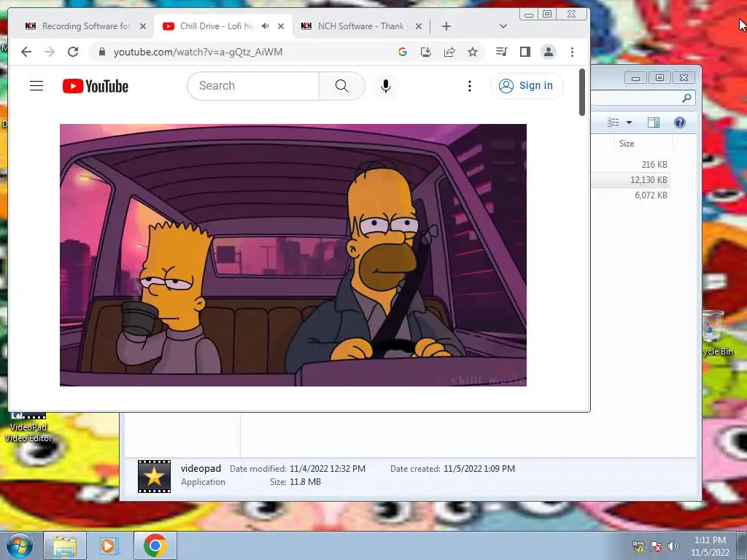
Task: Search with your voice microphone
Action: click(x=386, y=86)
